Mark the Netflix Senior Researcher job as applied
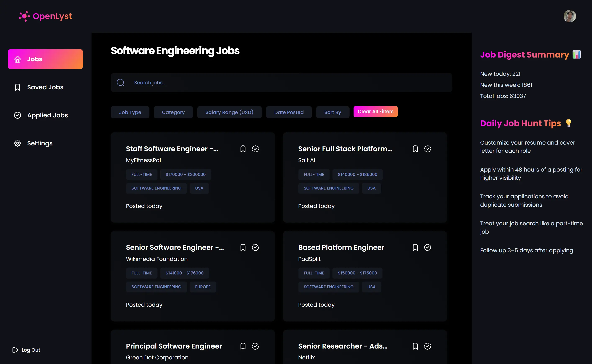592x364 pixels. [x=427, y=346]
